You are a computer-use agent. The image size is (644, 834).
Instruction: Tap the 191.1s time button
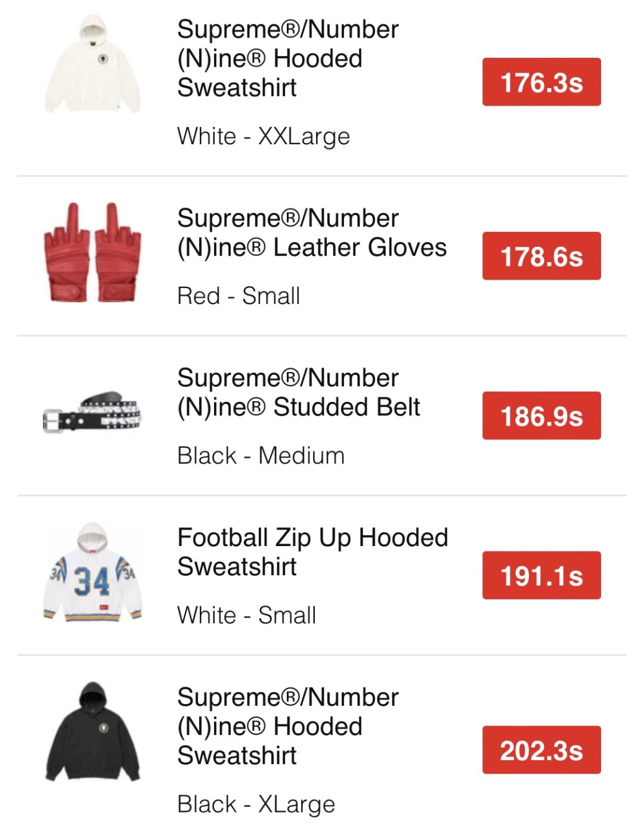click(541, 576)
